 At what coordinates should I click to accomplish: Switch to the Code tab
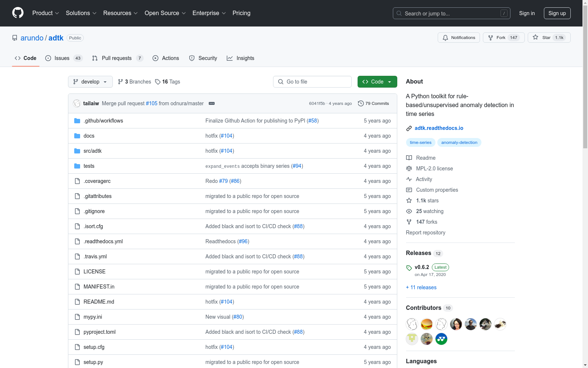point(26,58)
